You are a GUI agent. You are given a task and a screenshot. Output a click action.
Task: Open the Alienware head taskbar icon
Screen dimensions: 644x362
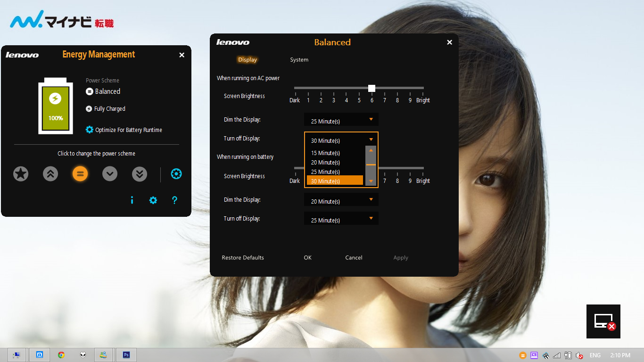pos(83,355)
